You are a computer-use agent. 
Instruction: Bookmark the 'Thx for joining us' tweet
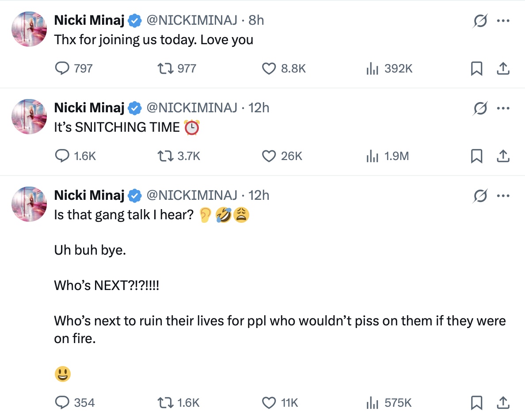pyautogui.click(x=476, y=69)
